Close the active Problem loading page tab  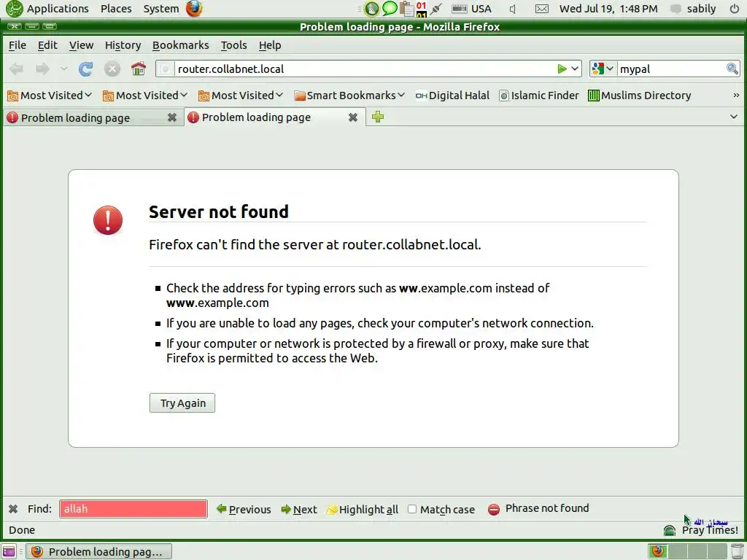(x=352, y=117)
